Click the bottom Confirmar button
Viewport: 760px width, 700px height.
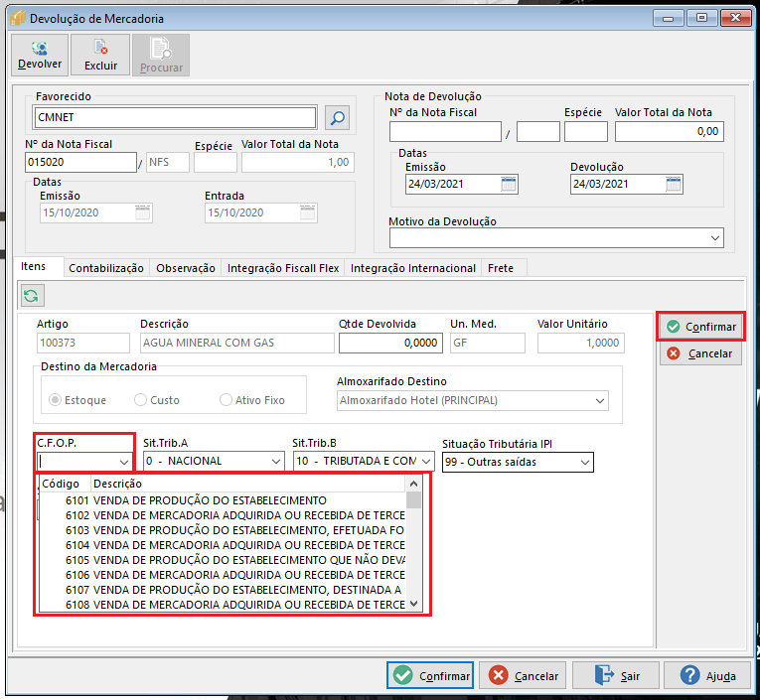pos(430,675)
